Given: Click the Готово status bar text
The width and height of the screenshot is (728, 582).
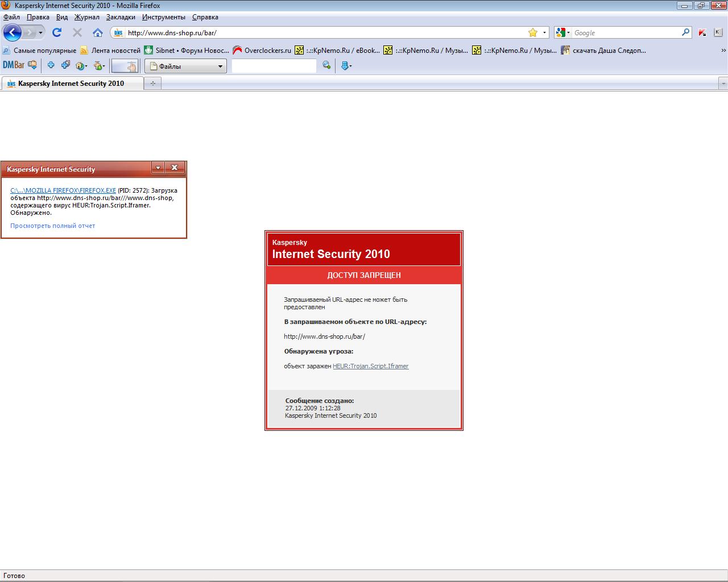Looking at the screenshot, I should pyautogui.click(x=14, y=576).
